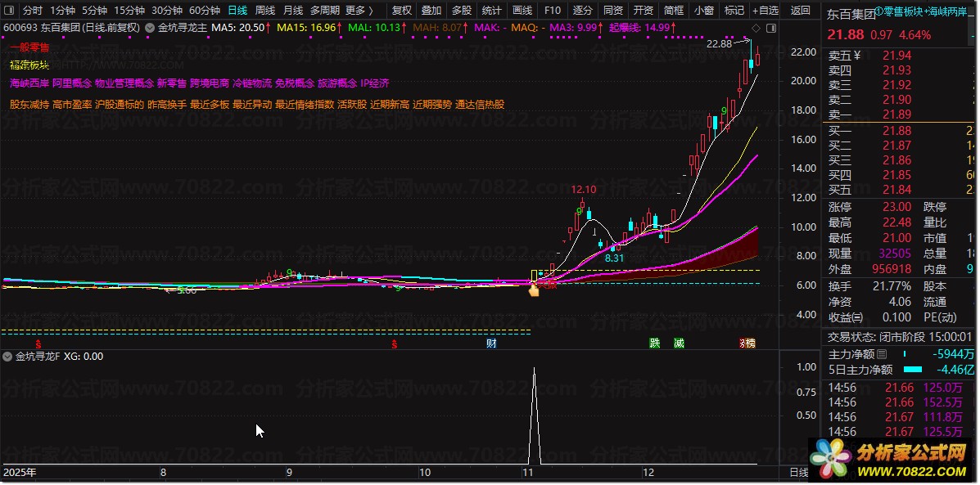Activate the 画线 drawing tool
The width and height of the screenshot is (980, 485).
tap(522, 10)
